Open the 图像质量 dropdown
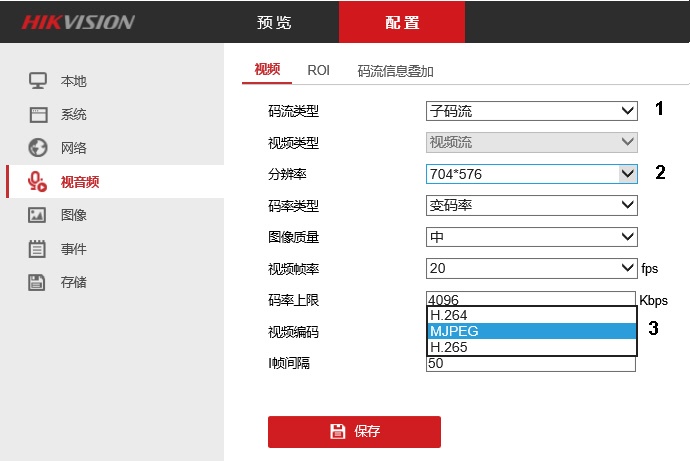This screenshot has height=461, width=690. click(x=531, y=237)
